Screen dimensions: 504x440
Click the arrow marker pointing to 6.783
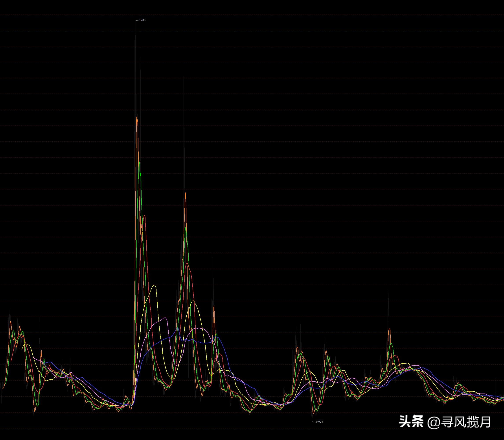137,20
